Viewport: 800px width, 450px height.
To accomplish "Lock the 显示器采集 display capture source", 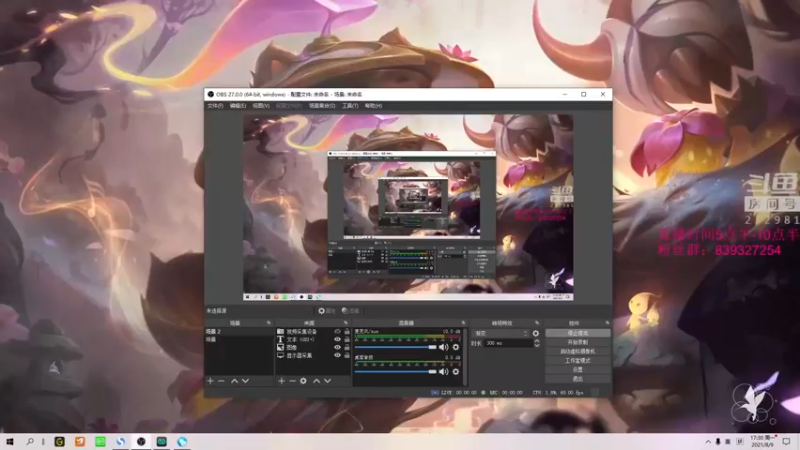I will [x=346, y=355].
